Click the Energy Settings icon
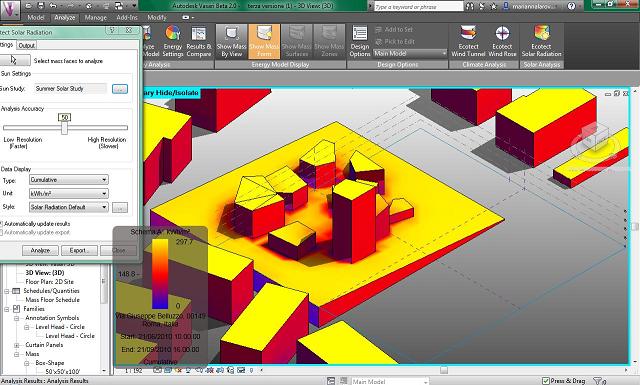Viewport: 640px width, 385px height. click(173, 40)
